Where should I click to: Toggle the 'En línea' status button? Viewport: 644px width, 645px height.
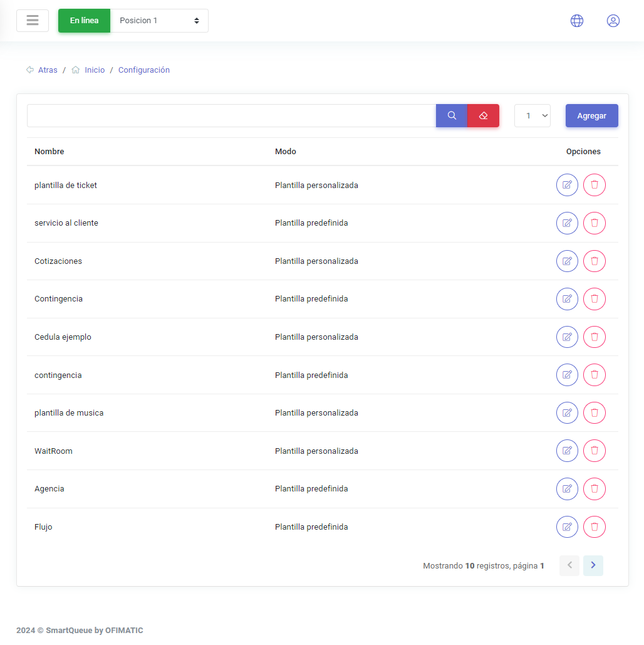coord(84,21)
